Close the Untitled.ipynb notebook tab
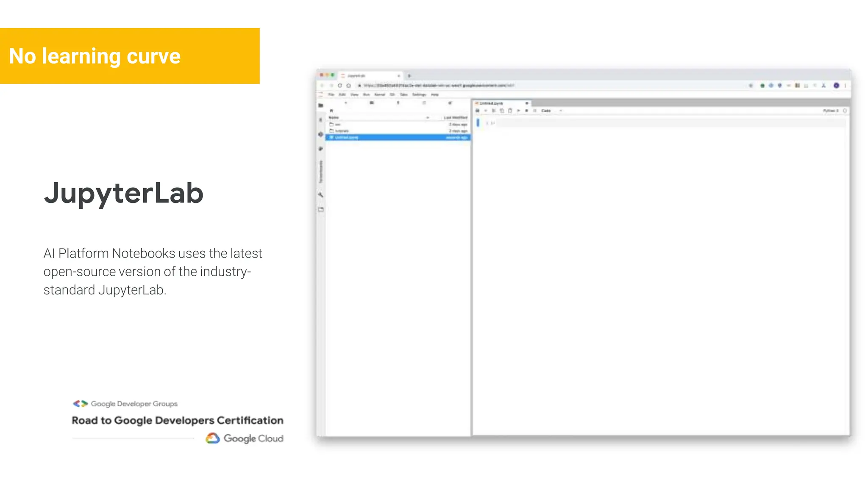868x488 pixels. (527, 103)
